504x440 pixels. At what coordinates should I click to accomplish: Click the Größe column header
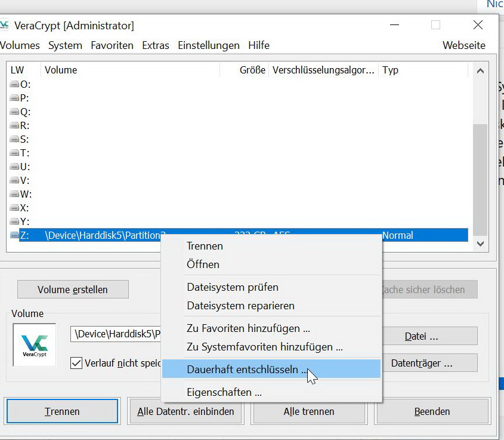click(245, 70)
